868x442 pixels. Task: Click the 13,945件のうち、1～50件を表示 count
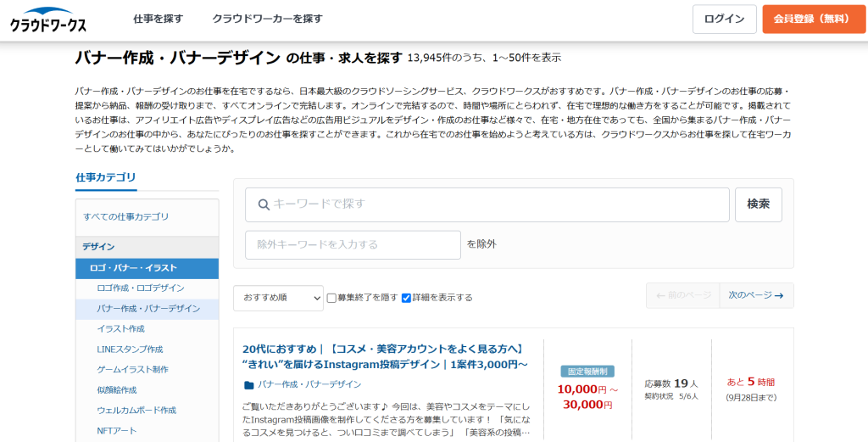[484, 58]
